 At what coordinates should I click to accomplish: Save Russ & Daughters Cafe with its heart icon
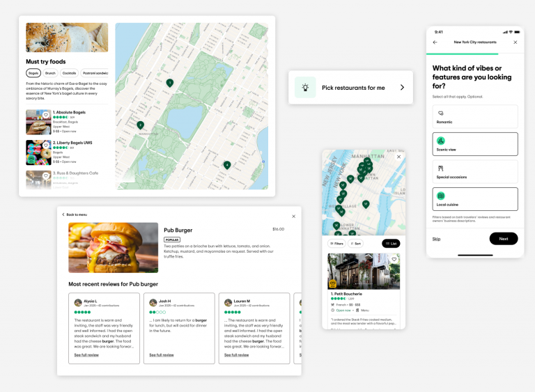[46, 175]
